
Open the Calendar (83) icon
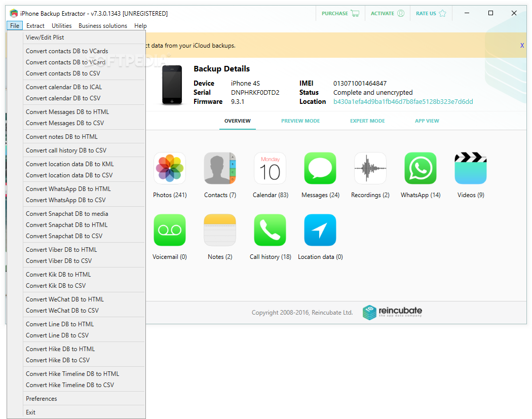coord(270,168)
